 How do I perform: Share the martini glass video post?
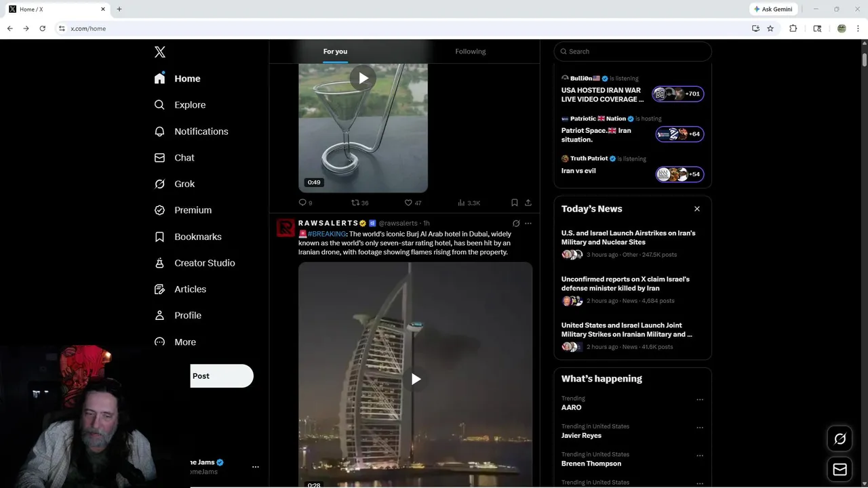528,203
